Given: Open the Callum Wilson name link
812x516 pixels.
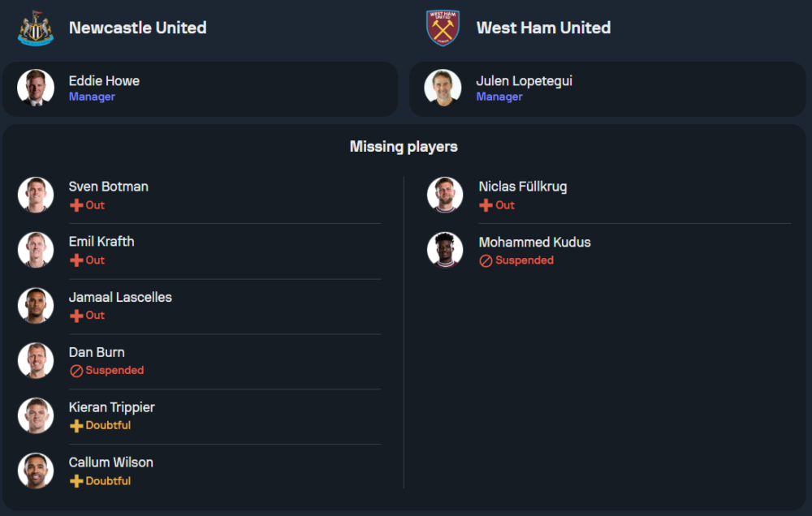Looking at the screenshot, I should coord(110,462).
